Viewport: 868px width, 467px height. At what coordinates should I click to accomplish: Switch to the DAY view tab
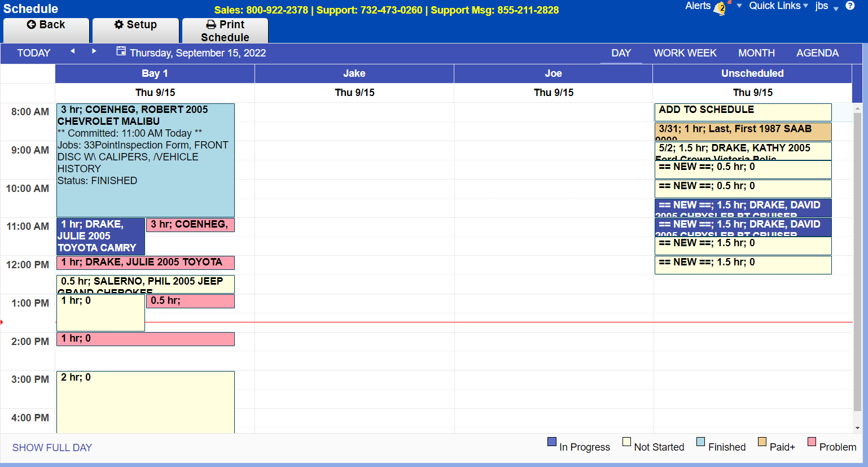(x=621, y=53)
